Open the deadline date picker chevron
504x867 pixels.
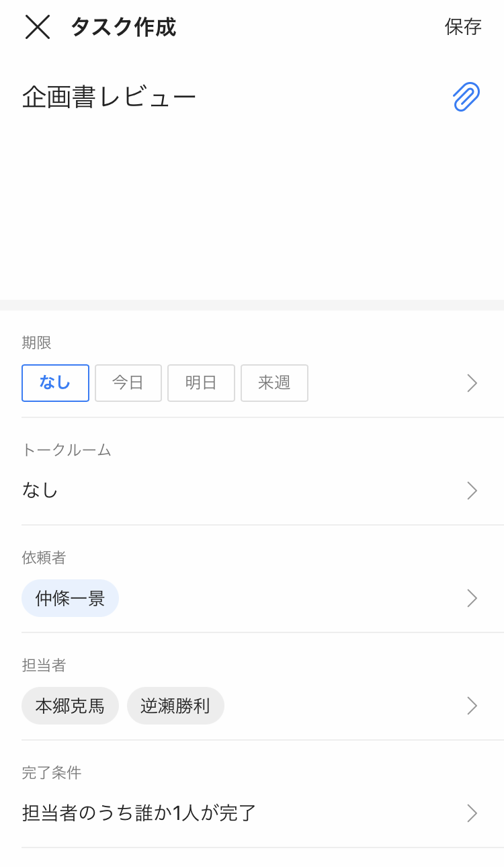(472, 383)
